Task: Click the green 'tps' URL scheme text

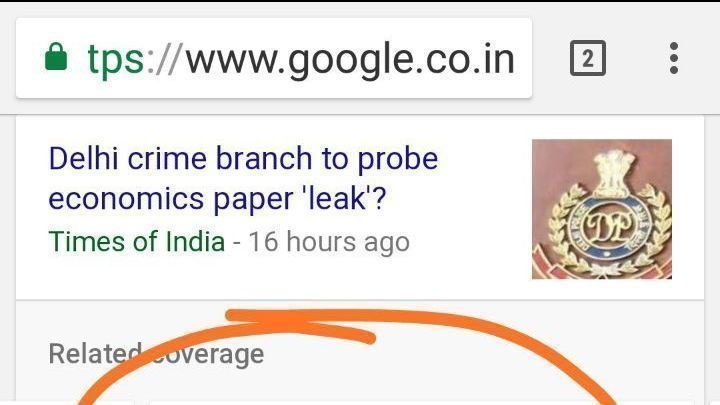Action: pos(116,59)
